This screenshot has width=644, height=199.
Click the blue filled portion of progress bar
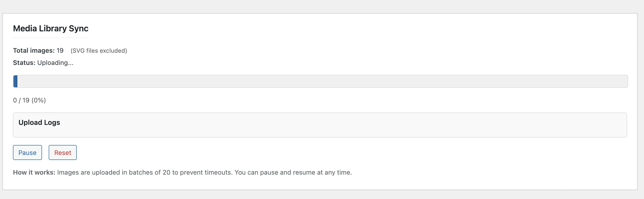click(15, 81)
